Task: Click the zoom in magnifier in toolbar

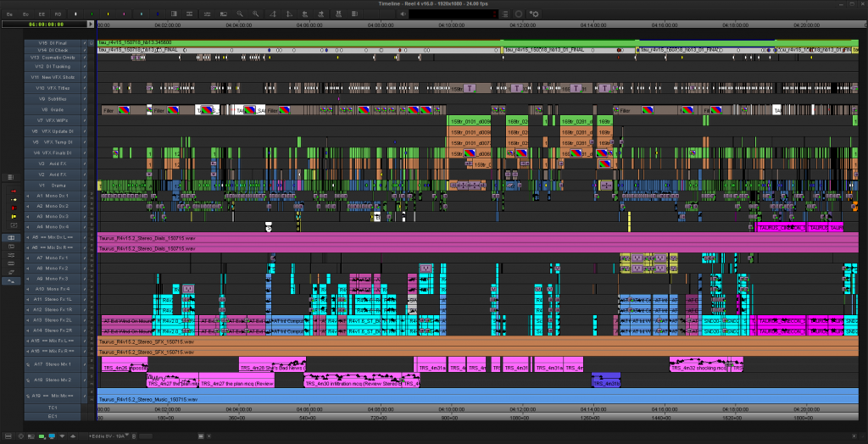Action: coord(253,14)
